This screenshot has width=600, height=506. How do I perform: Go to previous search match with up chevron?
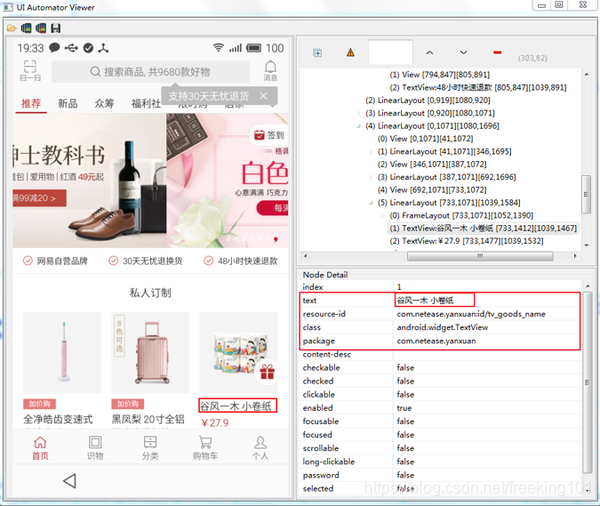(x=430, y=52)
